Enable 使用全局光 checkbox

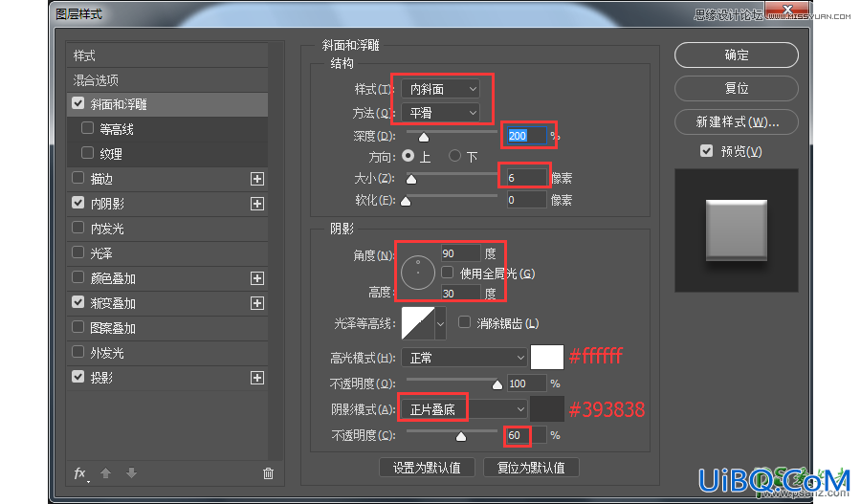tap(448, 273)
